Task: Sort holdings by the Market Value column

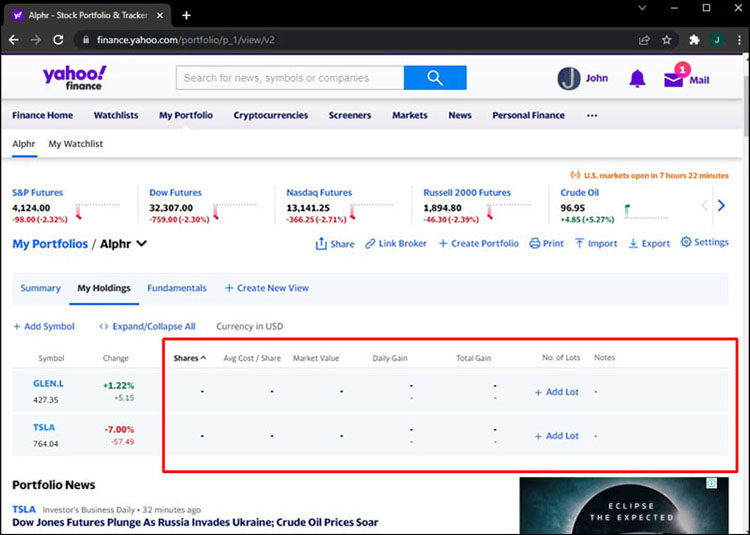Action: (x=316, y=358)
